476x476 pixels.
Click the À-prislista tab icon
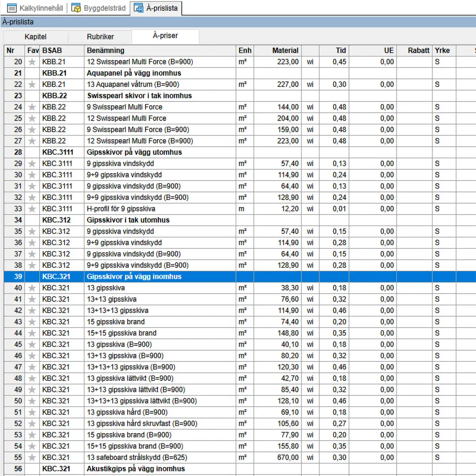point(138,8)
